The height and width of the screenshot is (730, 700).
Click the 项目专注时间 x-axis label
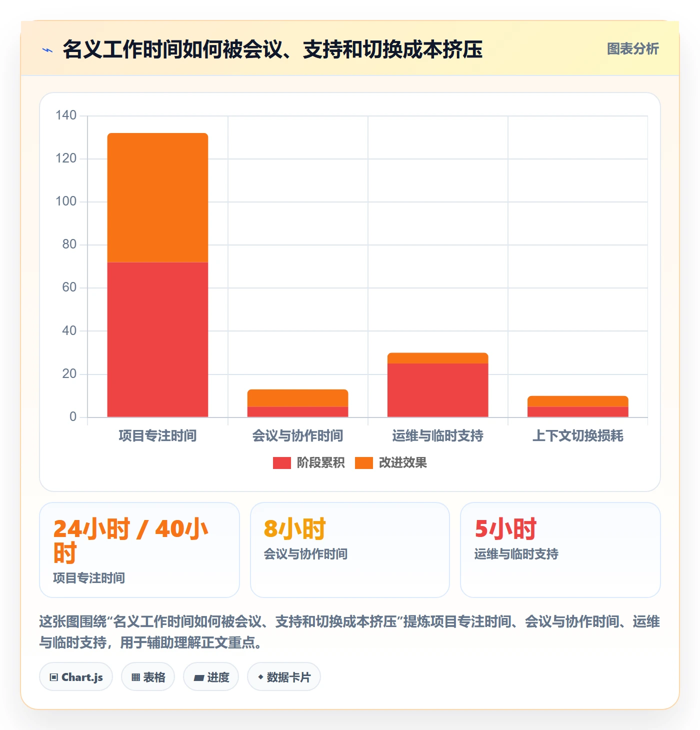pyautogui.click(x=157, y=436)
